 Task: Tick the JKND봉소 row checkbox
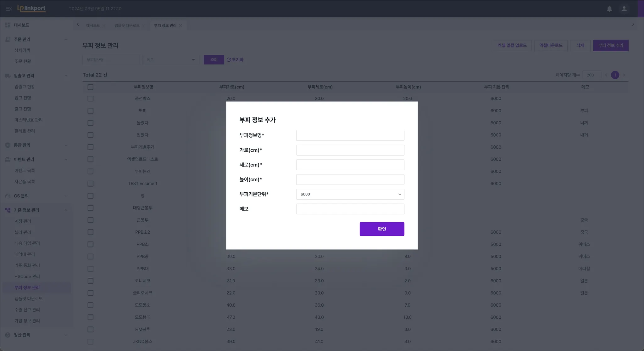click(x=91, y=342)
